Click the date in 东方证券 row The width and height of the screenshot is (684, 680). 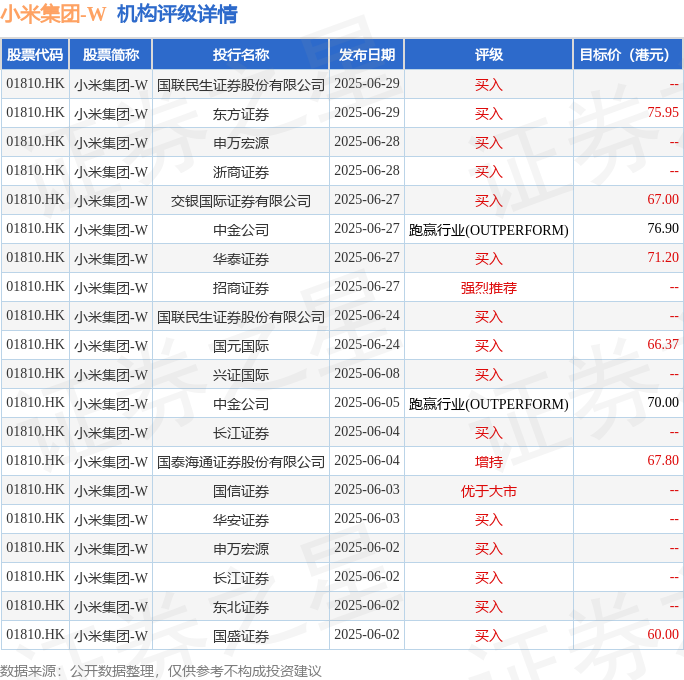(367, 113)
